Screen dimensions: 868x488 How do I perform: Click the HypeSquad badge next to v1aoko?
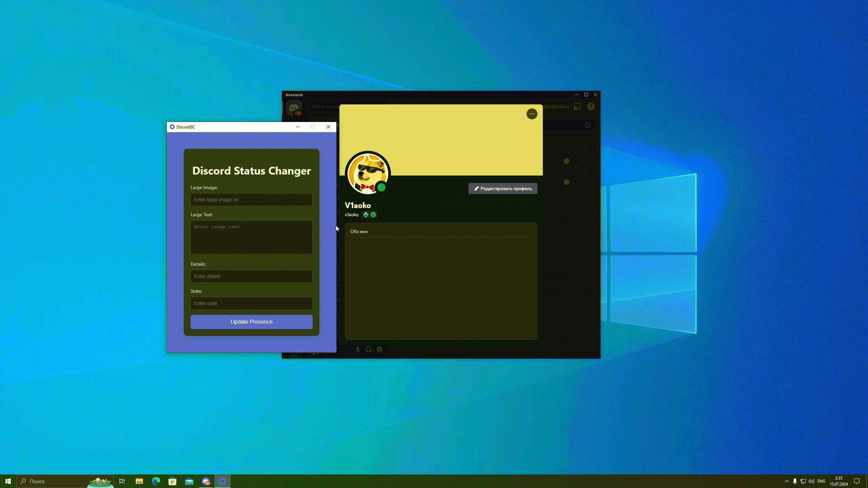(366, 215)
